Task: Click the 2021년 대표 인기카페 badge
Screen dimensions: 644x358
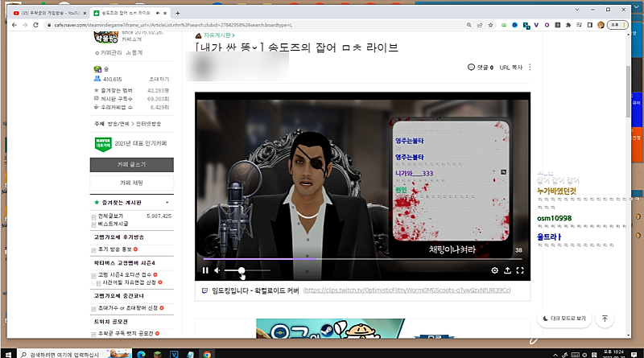Action: tap(131, 144)
